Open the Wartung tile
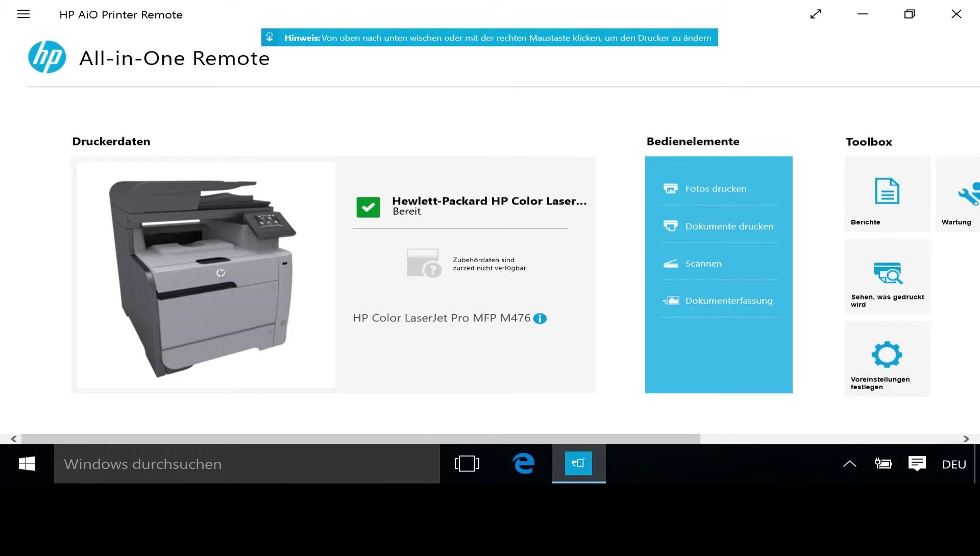The height and width of the screenshot is (556, 980). pyautogui.click(x=958, y=194)
